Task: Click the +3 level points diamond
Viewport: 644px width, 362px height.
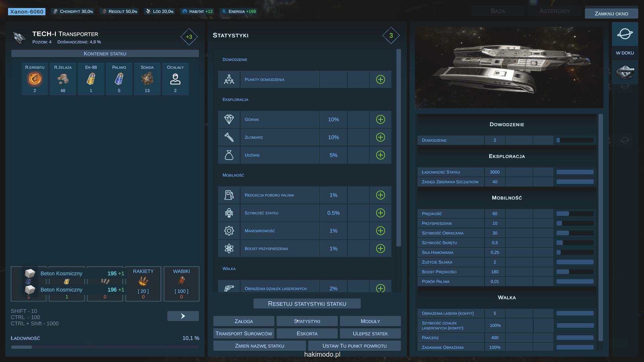Action: tap(189, 37)
